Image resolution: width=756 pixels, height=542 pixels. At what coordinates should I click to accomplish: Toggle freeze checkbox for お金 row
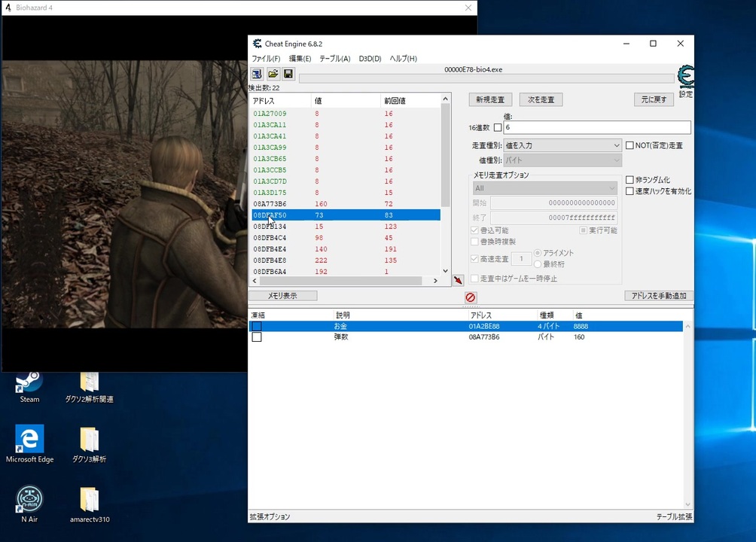click(257, 327)
